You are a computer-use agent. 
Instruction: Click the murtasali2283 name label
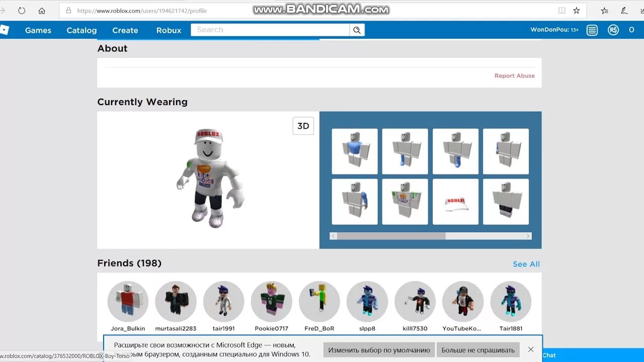[x=176, y=329]
